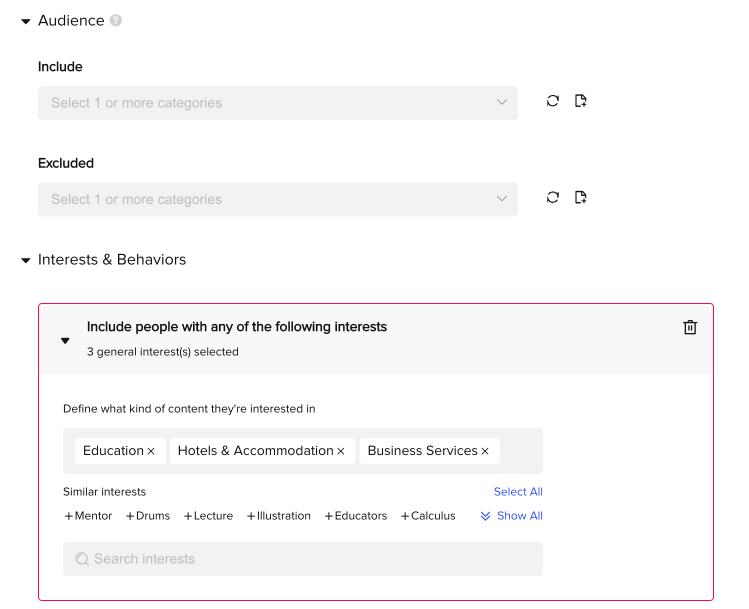This screenshot has width=749, height=609.
Task: Refresh the Excluded audience list
Action: click(553, 197)
